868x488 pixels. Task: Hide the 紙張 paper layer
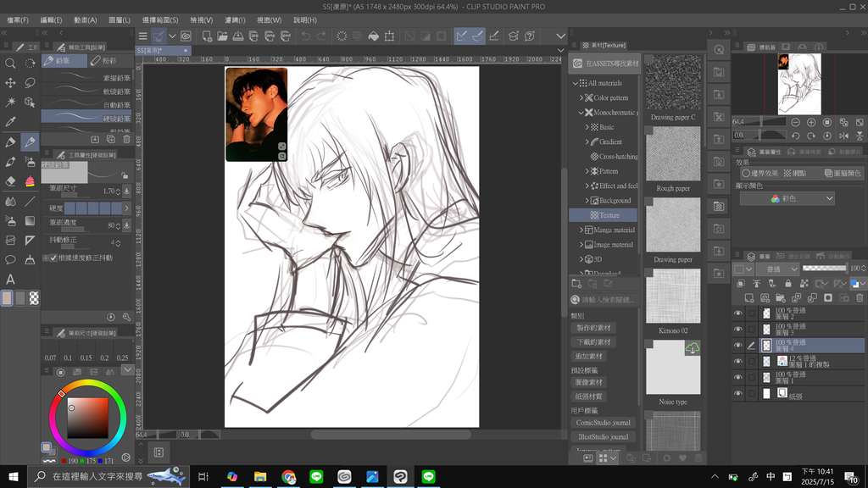(738, 393)
